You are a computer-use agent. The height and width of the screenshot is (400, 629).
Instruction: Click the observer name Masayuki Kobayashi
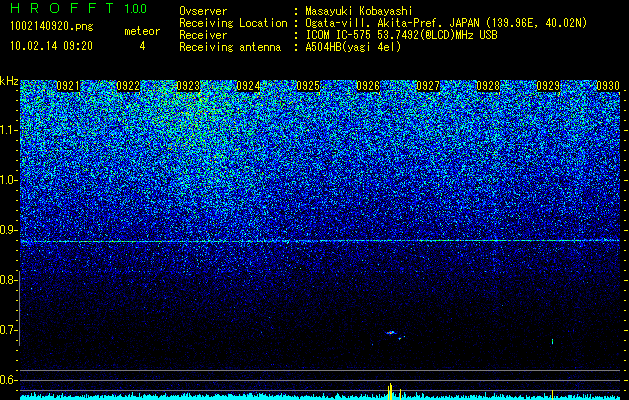[359, 12]
